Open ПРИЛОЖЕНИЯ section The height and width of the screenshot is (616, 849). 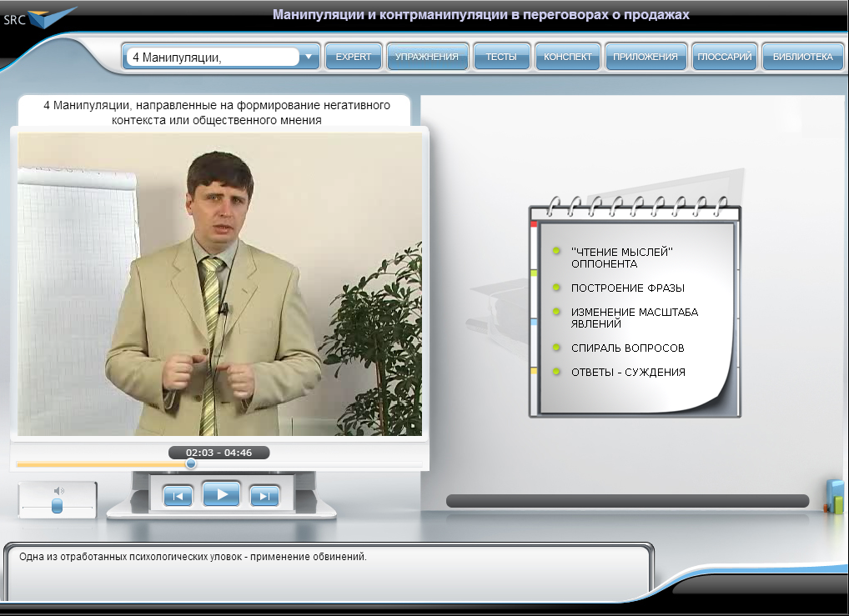pos(645,58)
